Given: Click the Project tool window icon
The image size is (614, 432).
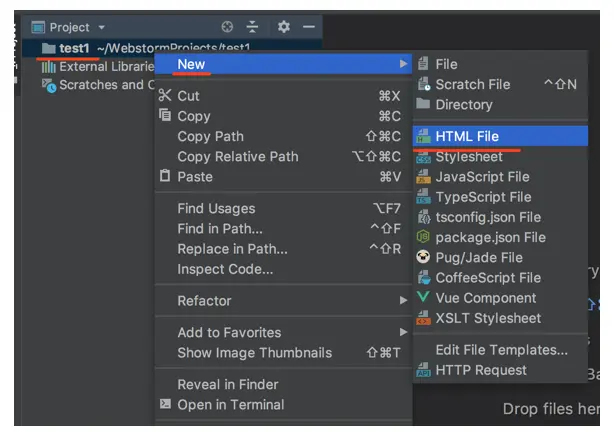Looking at the screenshot, I should pos(38,27).
